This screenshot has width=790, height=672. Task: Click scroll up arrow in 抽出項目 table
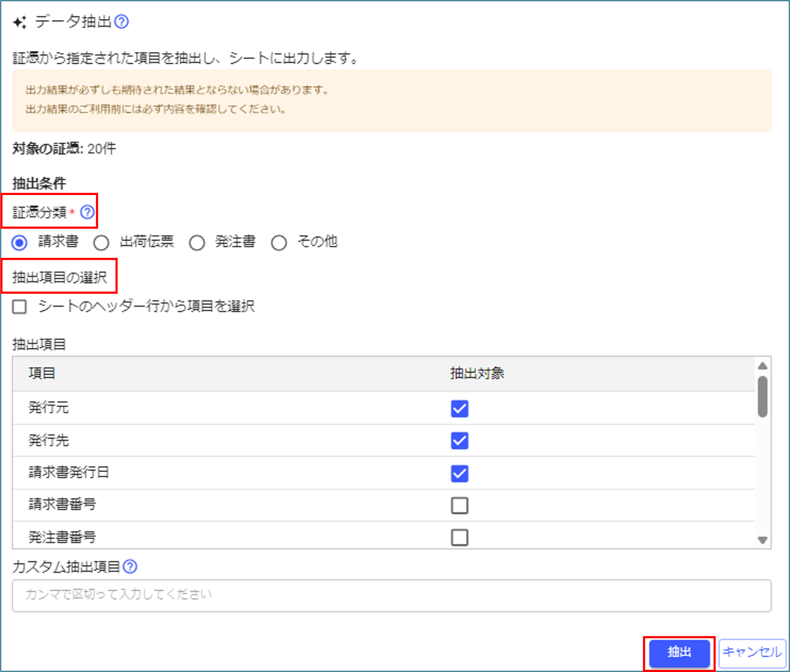[762, 366]
